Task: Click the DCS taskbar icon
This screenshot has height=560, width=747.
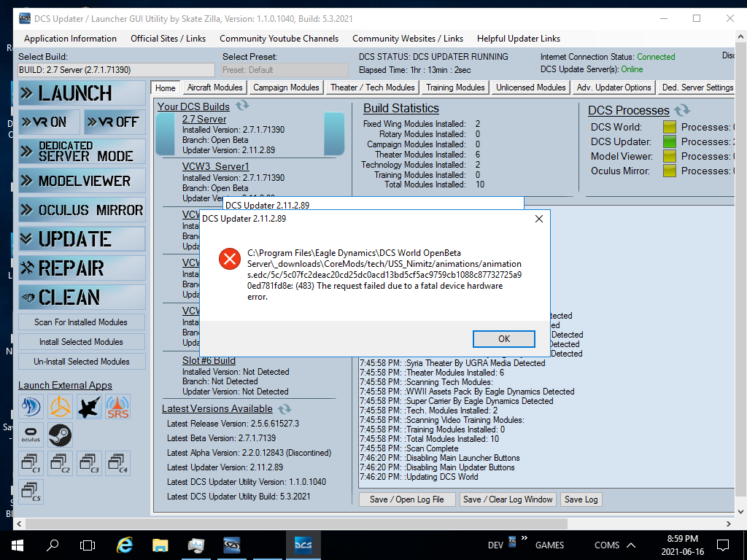Action: 303,545
